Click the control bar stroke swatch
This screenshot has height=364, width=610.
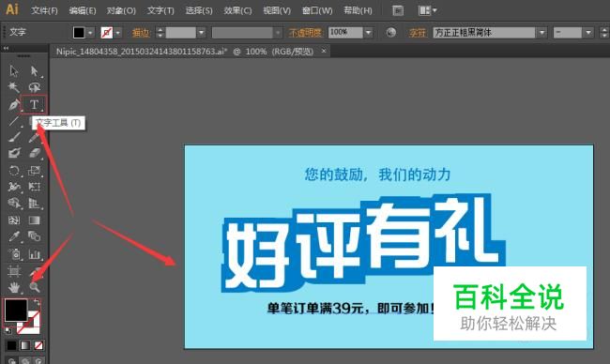click(x=107, y=33)
